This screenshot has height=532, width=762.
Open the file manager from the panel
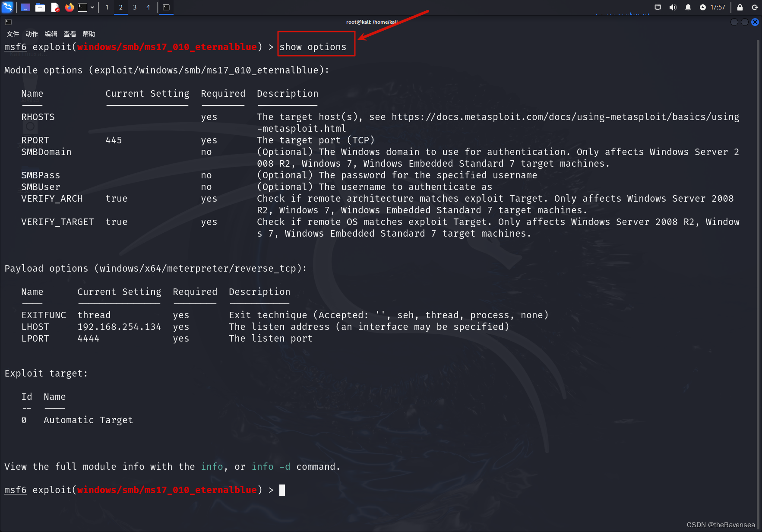click(40, 7)
